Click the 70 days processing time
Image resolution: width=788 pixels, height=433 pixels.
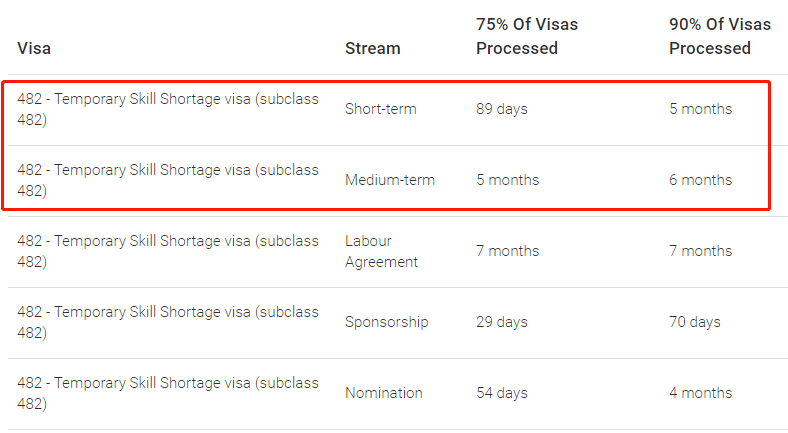[695, 322]
